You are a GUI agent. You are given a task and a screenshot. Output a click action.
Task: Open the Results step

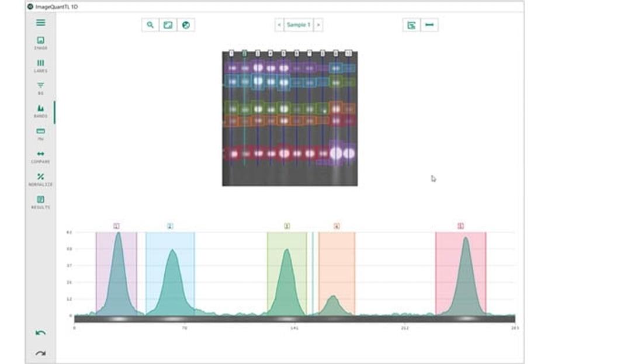pos(39,200)
